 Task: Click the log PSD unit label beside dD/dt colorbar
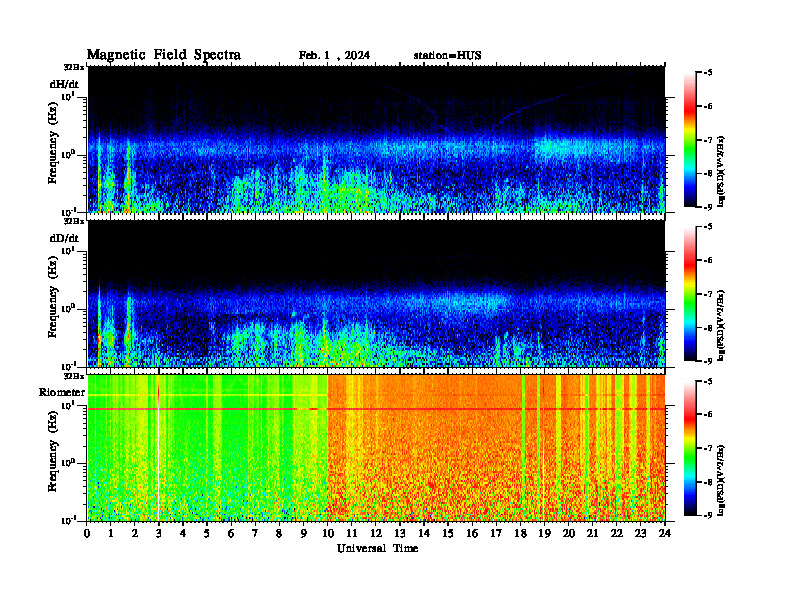point(721,324)
